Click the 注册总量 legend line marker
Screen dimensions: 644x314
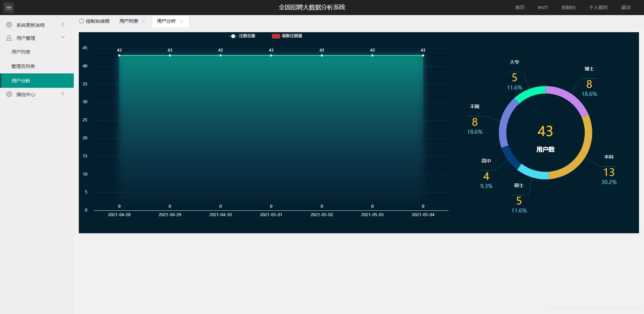(233, 36)
